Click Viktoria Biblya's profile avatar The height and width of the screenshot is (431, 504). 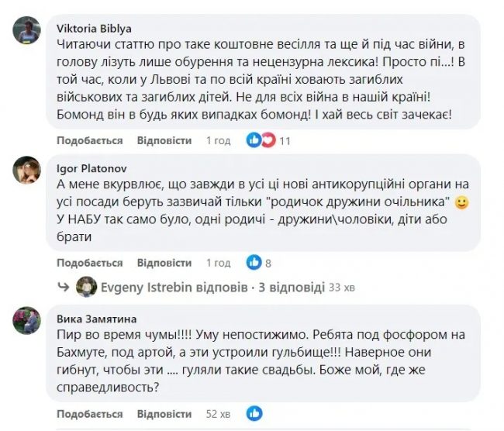28,32
